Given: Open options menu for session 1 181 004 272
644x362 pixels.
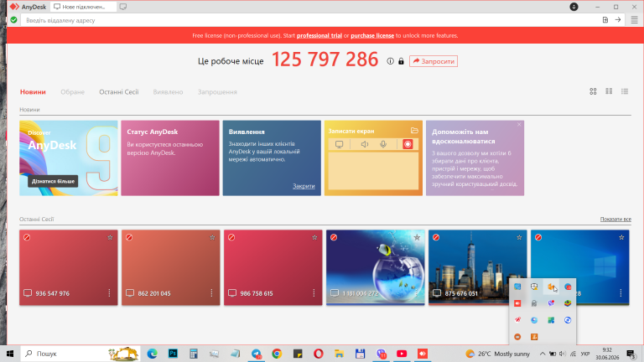Looking at the screenshot, I should (416, 293).
